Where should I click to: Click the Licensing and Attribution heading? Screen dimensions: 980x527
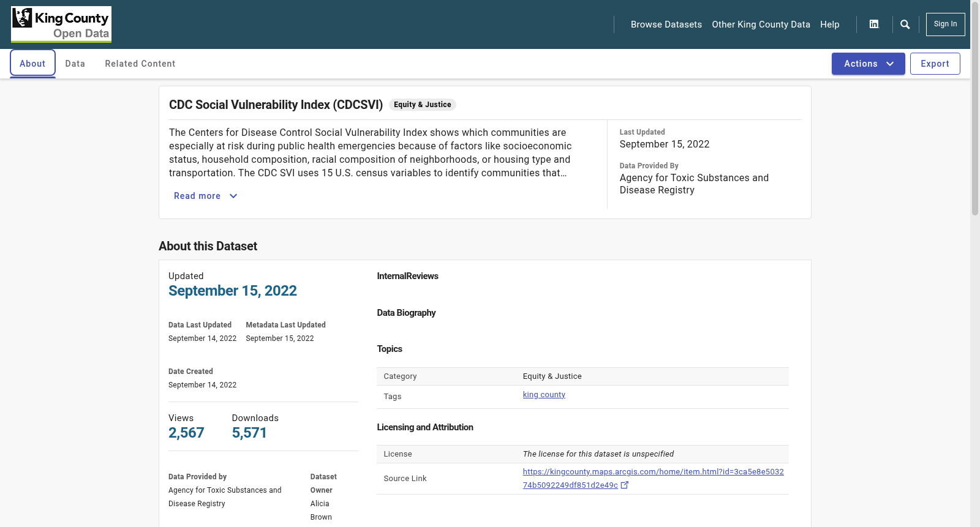[x=425, y=427]
